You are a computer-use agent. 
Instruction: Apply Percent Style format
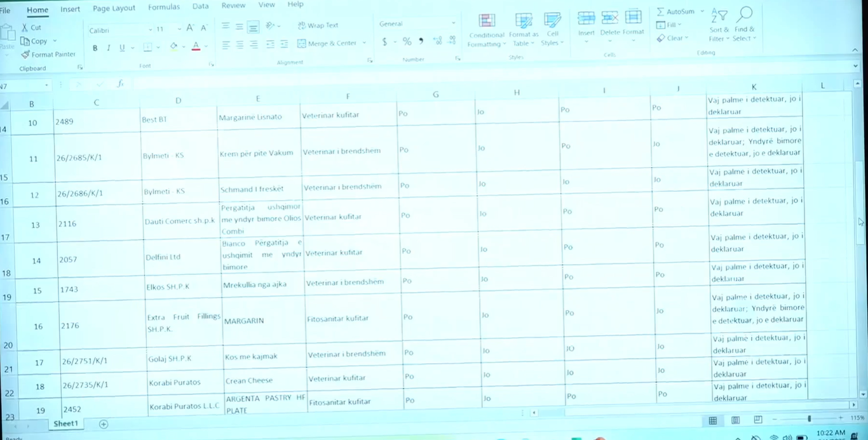coord(407,41)
